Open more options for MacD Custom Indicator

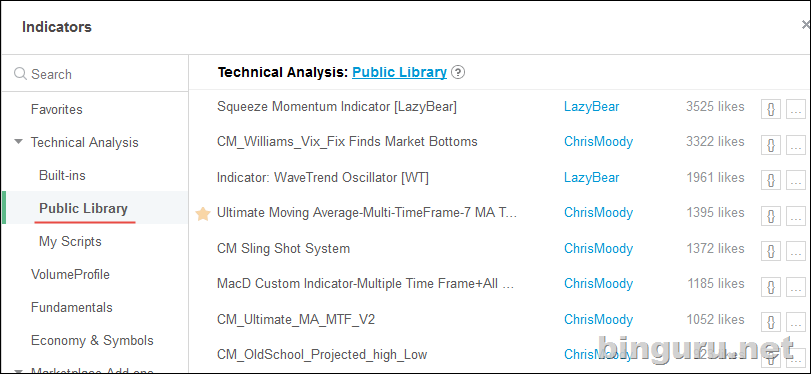pyautogui.click(x=796, y=287)
